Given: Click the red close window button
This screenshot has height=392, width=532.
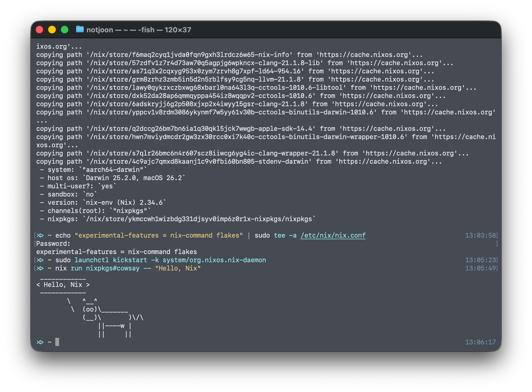Looking at the screenshot, I should click(x=40, y=30).
